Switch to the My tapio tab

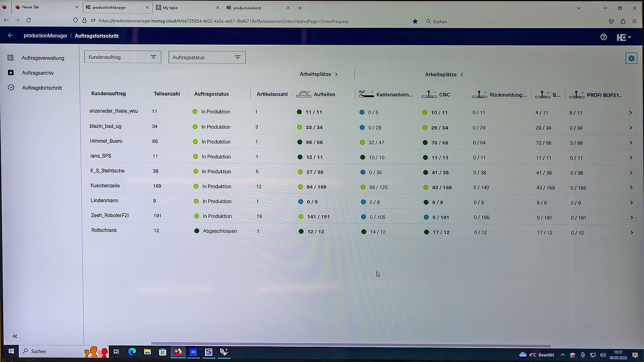coord(170,8)
